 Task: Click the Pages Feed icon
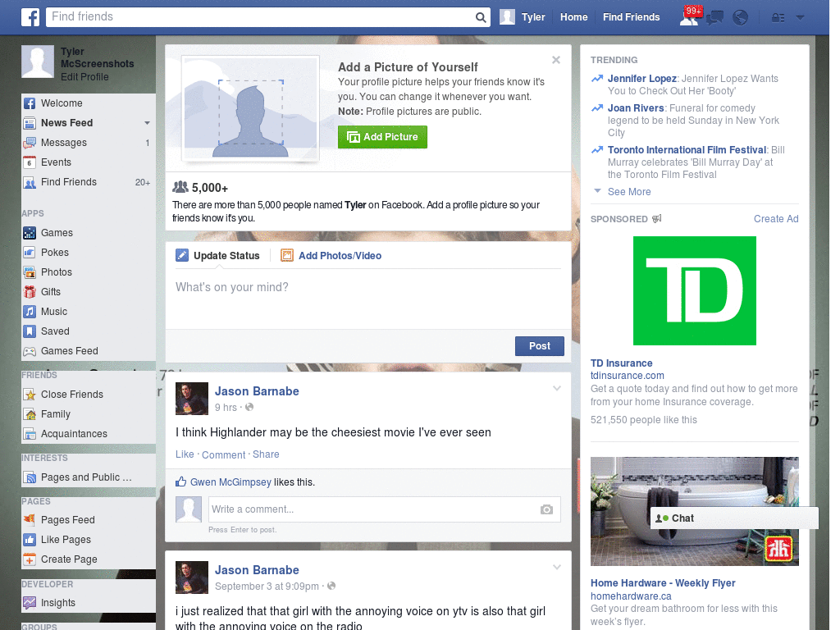coord(30,519)
